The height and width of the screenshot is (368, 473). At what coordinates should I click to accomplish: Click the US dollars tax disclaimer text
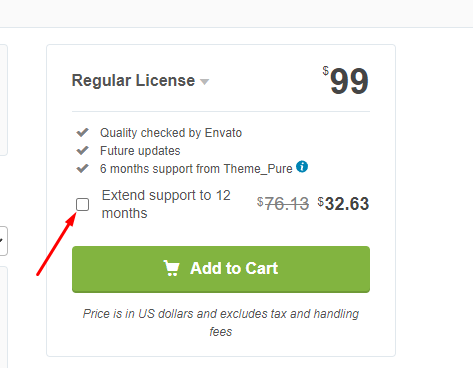(221, 323)
